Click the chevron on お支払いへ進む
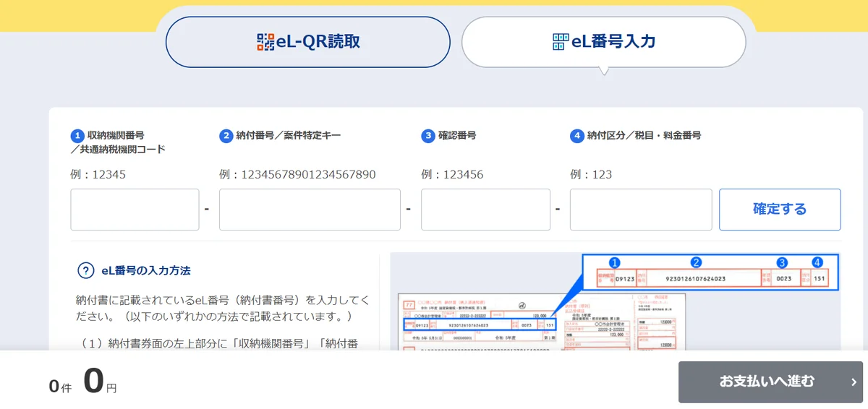The width and height of the screenshot is (868, 409). click(x=854, y=382)
